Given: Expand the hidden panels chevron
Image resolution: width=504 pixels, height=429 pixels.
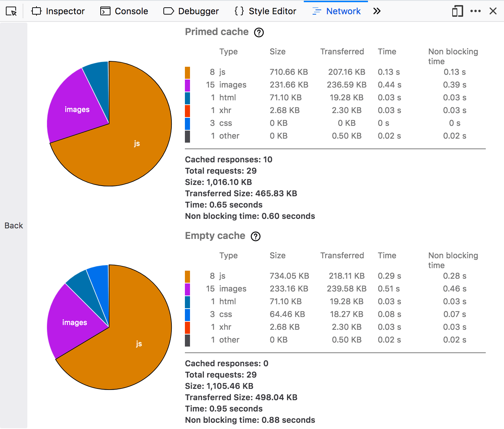Looking at the screenshot, I should [377, 11].
